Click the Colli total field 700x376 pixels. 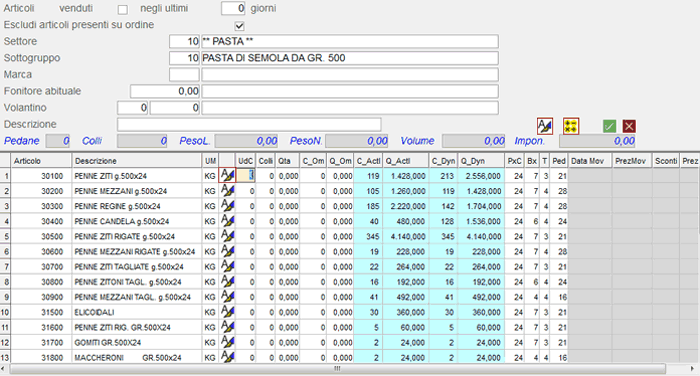coord(142,141)
